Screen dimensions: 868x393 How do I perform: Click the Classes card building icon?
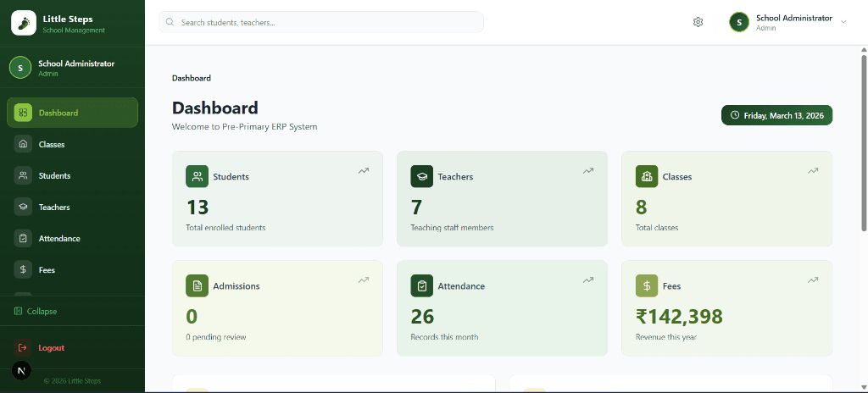pos(647,176)
